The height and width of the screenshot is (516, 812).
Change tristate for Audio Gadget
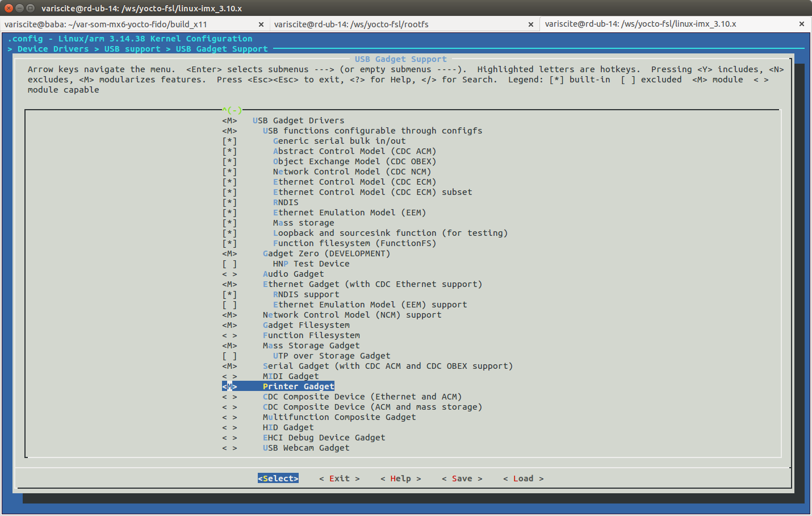(x=229, y=274)
